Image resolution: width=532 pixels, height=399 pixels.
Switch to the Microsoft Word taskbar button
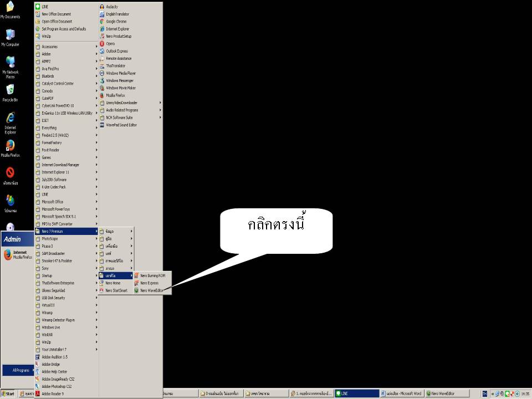[x=401, y=393]
